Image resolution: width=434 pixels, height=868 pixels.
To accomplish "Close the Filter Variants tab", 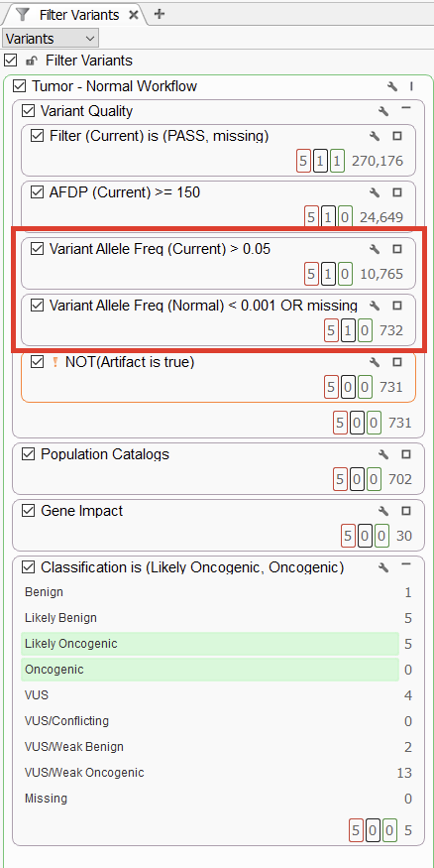I will coord(133,15).
